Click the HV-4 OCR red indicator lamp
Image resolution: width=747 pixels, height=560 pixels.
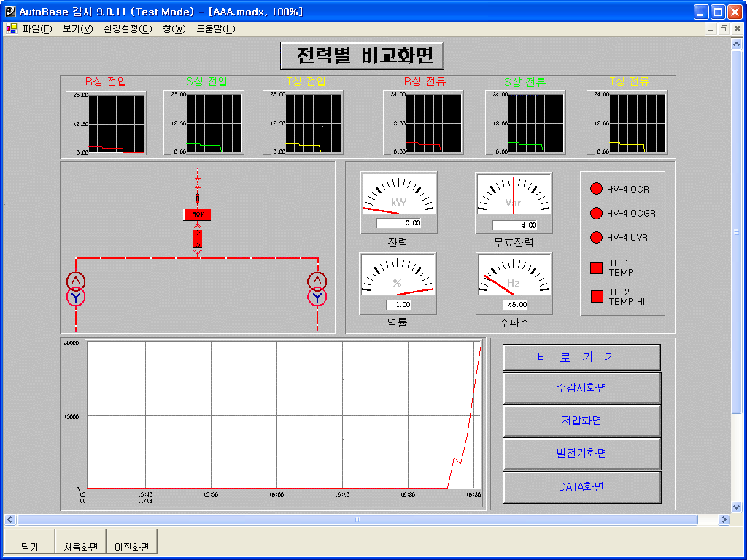[595, 190]
